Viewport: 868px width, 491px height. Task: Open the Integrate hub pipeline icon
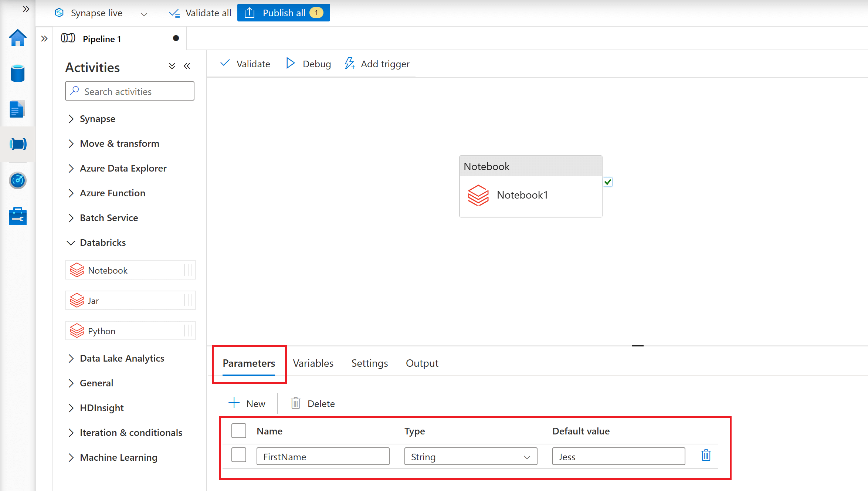[18, 144]
